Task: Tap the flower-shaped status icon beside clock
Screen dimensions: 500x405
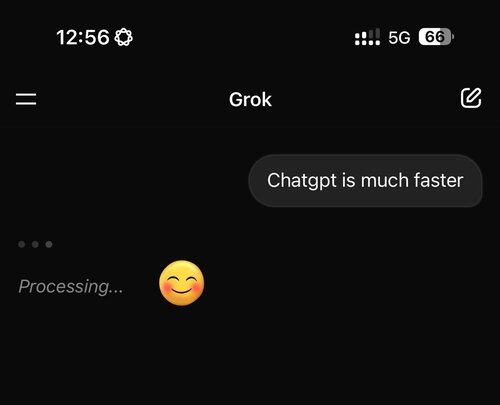Action: (123, 37)
